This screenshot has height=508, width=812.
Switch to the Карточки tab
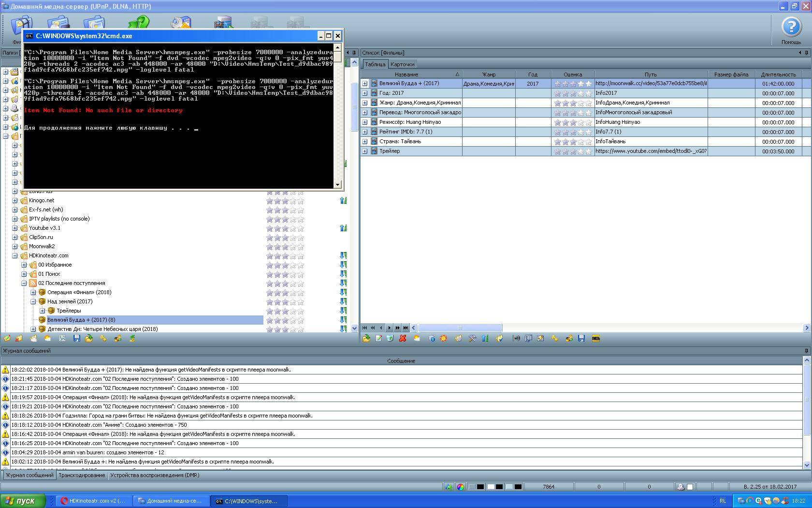pyautogui.click(x=402, y=64)
